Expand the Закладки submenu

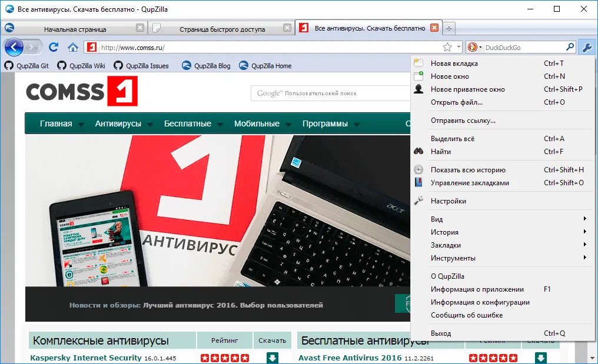503,245
